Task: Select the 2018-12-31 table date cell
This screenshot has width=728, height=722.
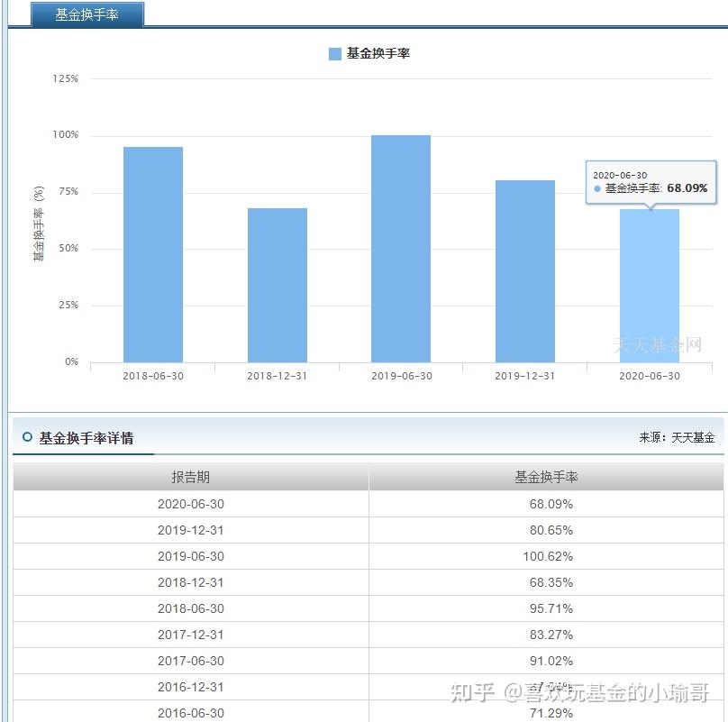Action: (x=191, y=582)
